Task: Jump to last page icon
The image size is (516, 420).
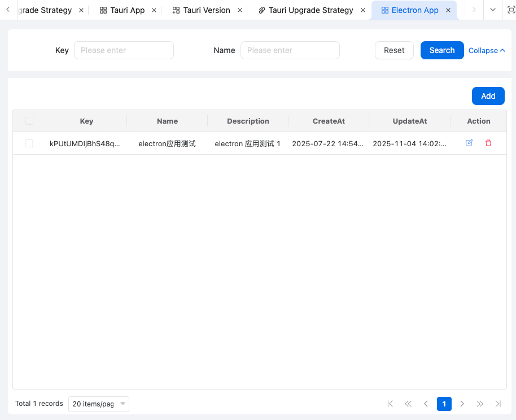Action: [498, 404]
